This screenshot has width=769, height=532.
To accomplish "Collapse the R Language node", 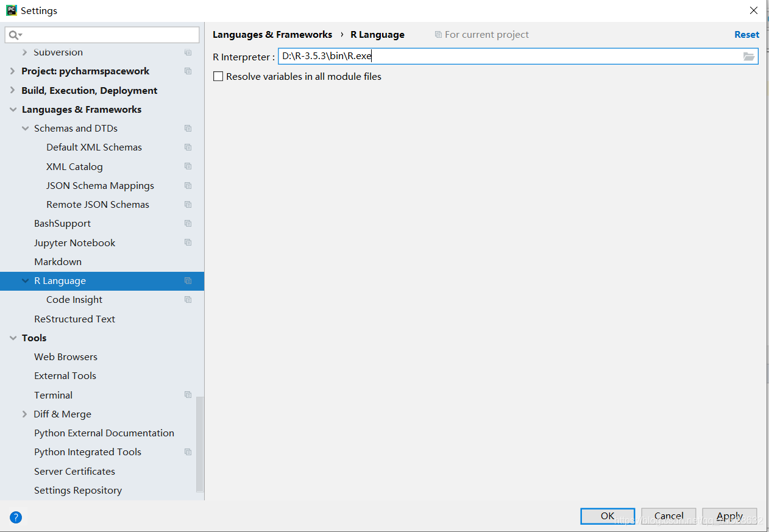I will point(25,281).
